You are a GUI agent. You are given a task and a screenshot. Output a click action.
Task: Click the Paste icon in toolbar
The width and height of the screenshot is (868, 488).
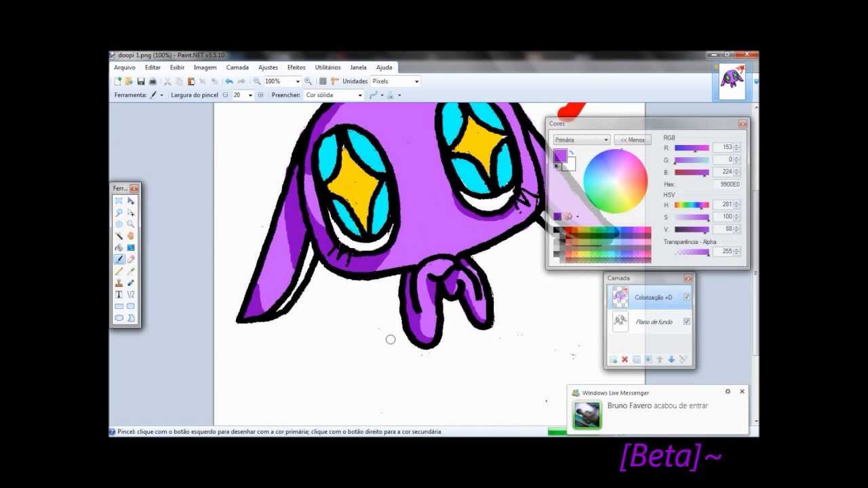[191, 81]
